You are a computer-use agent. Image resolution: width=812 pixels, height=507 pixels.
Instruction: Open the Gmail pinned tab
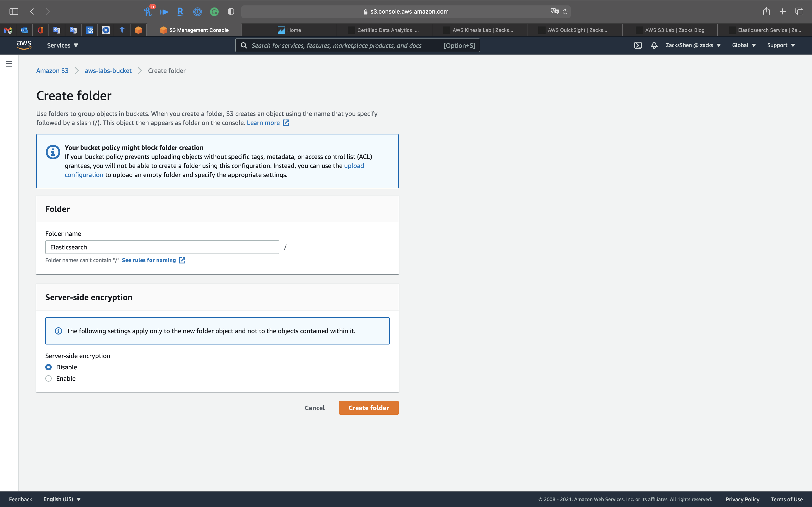(8, 30)
